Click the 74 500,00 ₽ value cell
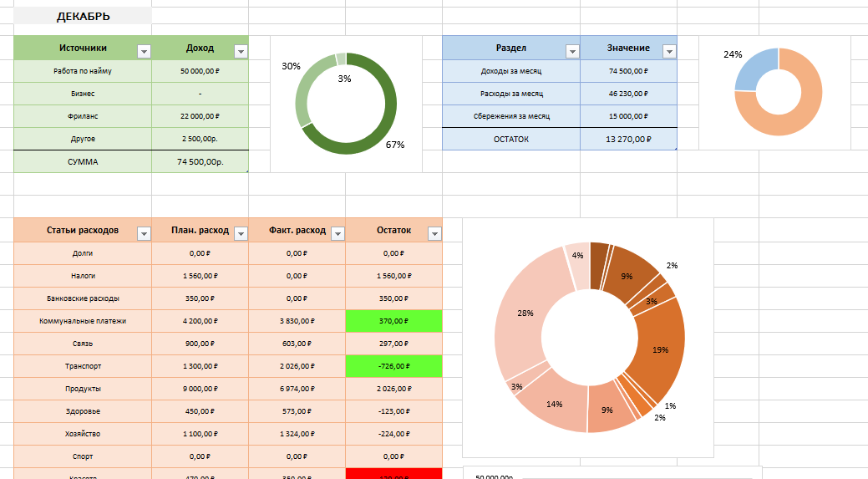This screenshot has width=868, height=479. coord(629,71)
